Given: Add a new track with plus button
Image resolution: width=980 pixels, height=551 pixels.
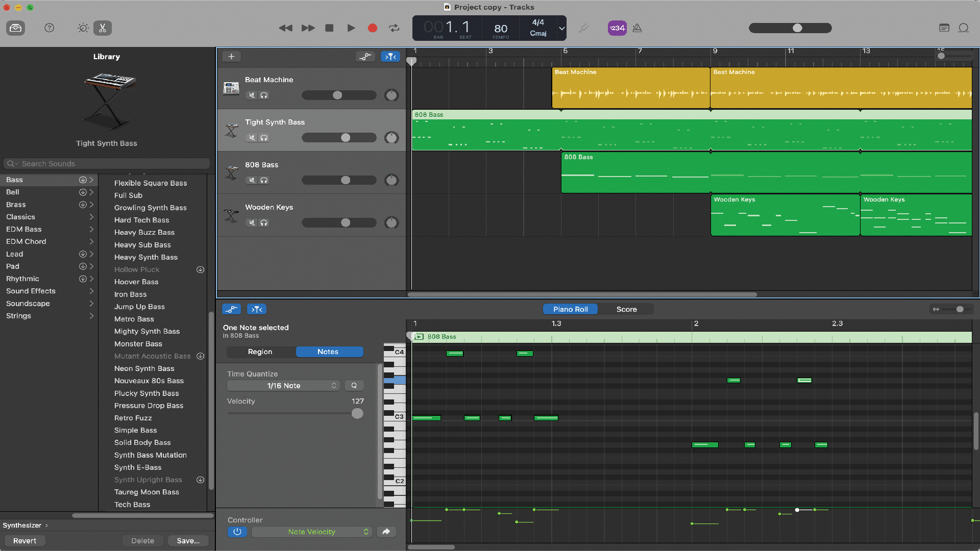Looking at the screenshot, I should point(231,57).
